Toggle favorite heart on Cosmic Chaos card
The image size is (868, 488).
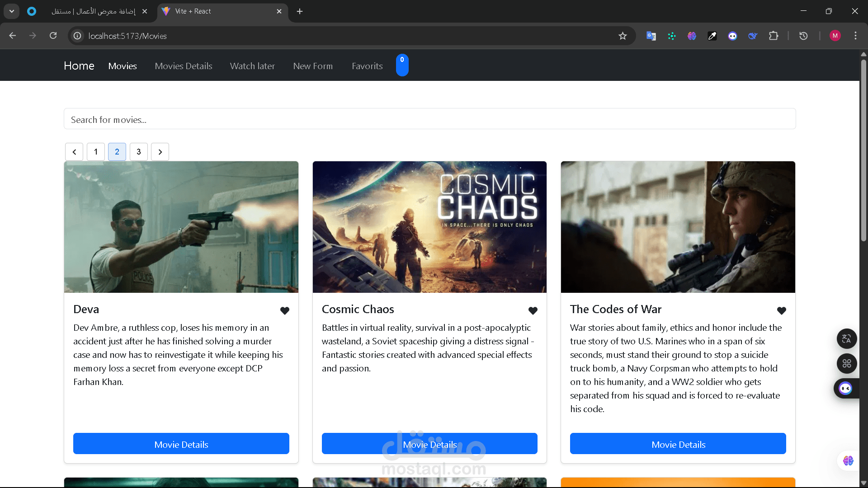point(533,310)
